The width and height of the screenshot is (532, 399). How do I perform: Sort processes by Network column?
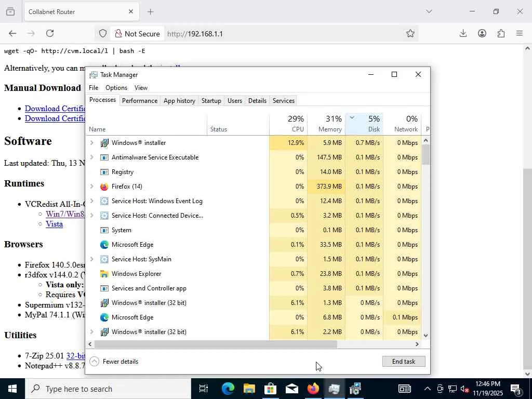pos(403,124)
